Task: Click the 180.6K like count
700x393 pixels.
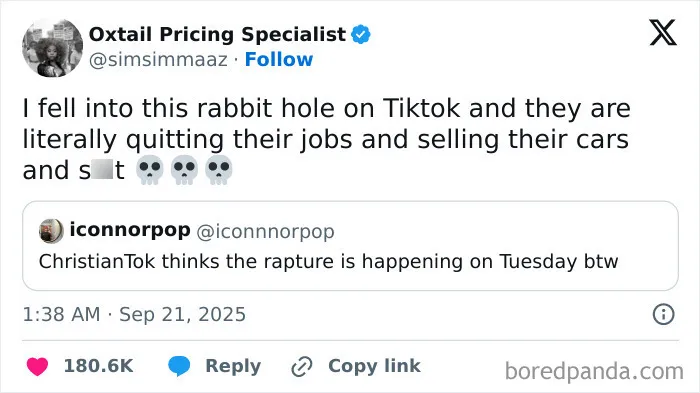Action: tap(98, 366)
